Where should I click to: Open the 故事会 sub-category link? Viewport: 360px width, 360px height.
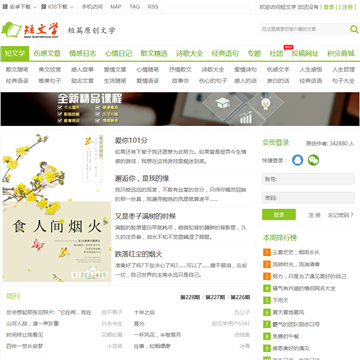[180, 81]
